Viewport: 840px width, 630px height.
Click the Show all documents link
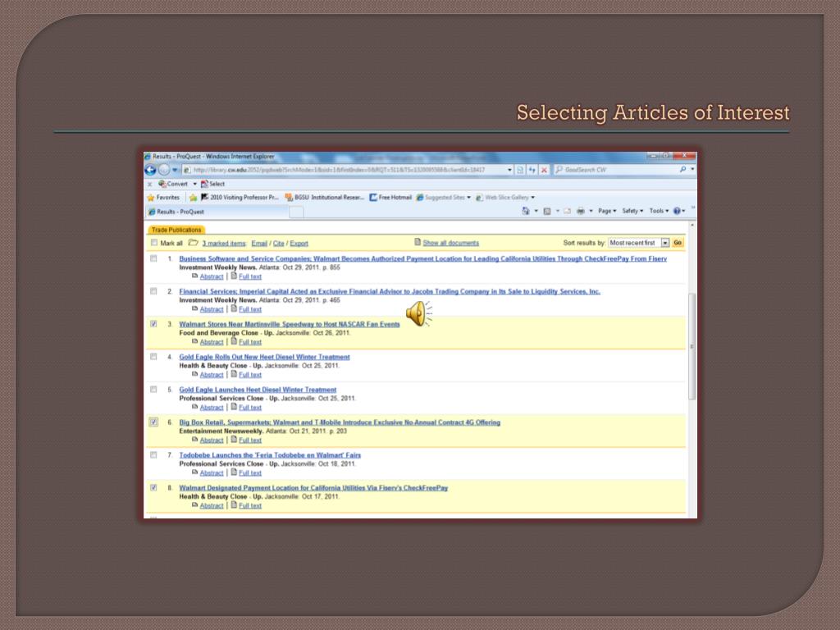pos(450,243)
